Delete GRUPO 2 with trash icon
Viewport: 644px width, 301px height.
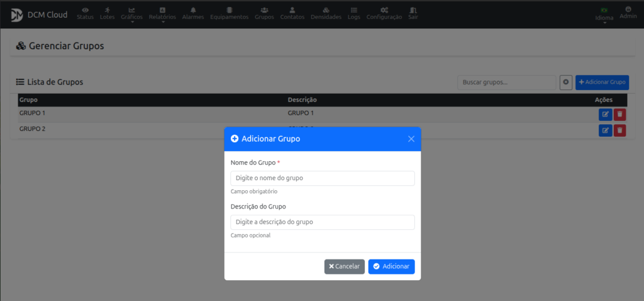[x=619, y=130]
